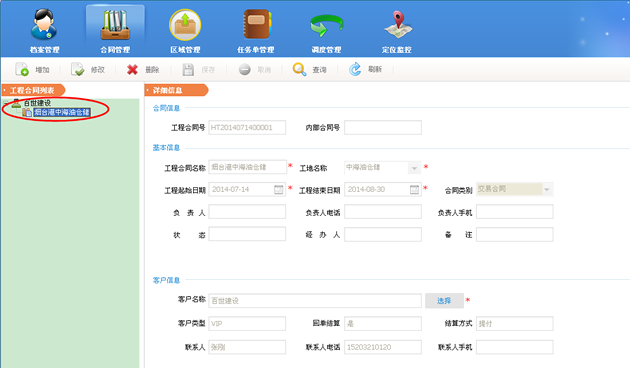Collapse the 百世建设 tree node
The height and width of the screenshot is (368, 630).
click(x=5, y=103)
